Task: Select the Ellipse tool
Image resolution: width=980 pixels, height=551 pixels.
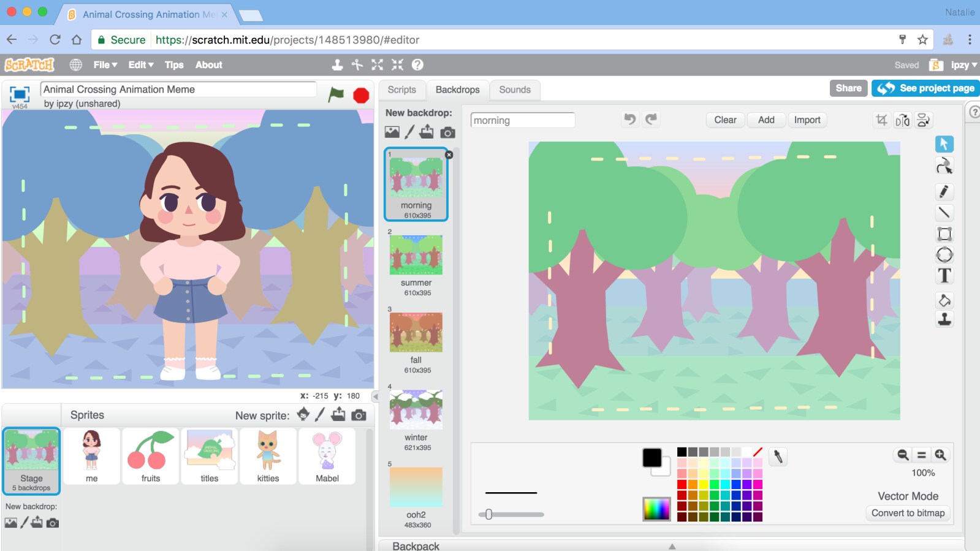Action: point(944,254)
